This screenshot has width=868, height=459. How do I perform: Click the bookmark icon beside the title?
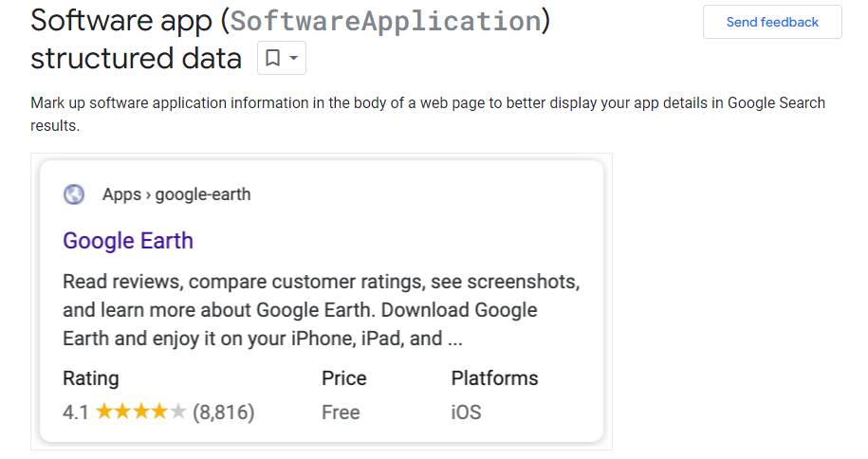coord(273,59)
